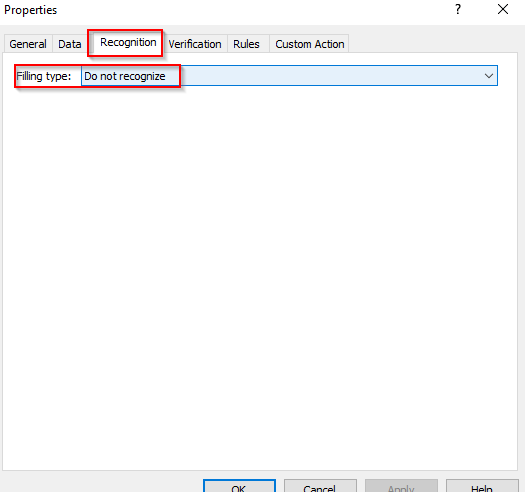This screenshot has width=525, height=492.
Task: Switch to the Custom Action tab
Action: point(309,44)
